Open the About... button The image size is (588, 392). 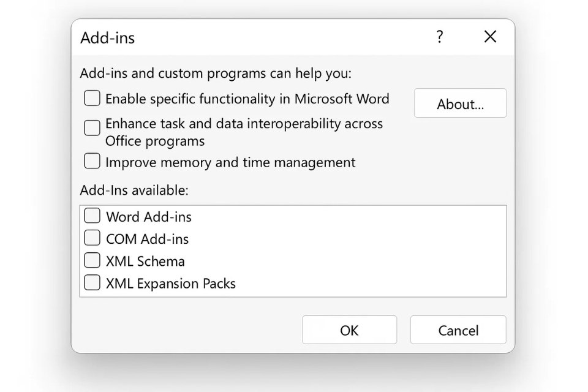point(460,104)
